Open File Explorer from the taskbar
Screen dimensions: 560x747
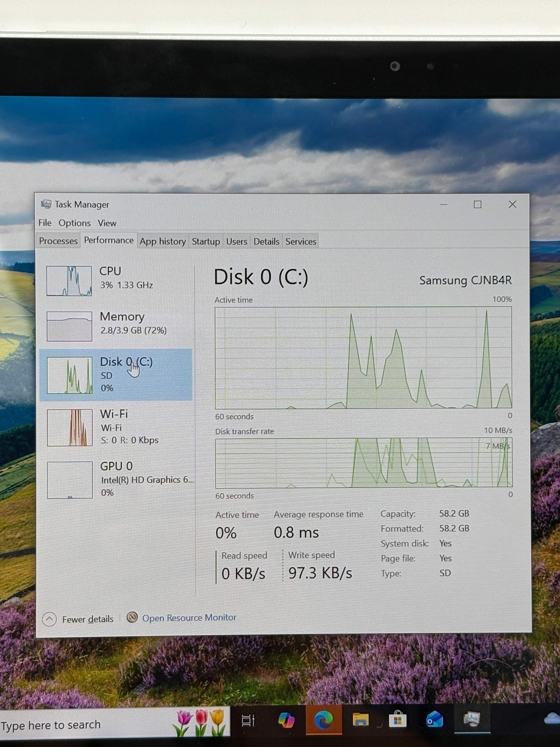coord(360,720)
